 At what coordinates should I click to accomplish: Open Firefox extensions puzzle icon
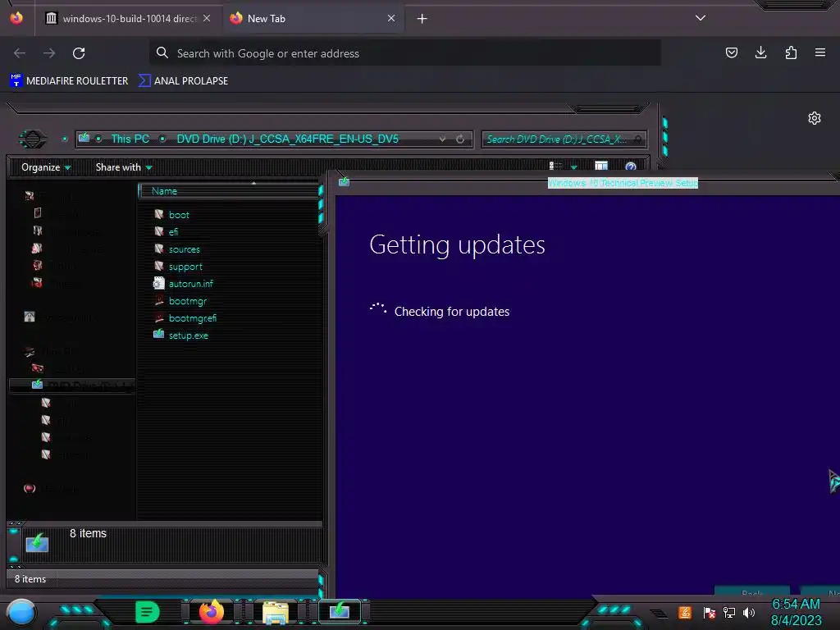[791, 52]
